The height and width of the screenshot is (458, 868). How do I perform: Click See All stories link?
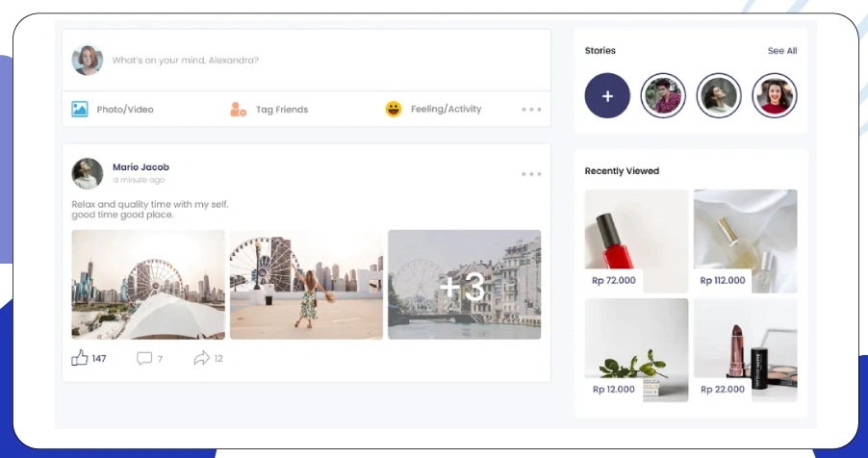pyautogui.click(x=781, y=51)
